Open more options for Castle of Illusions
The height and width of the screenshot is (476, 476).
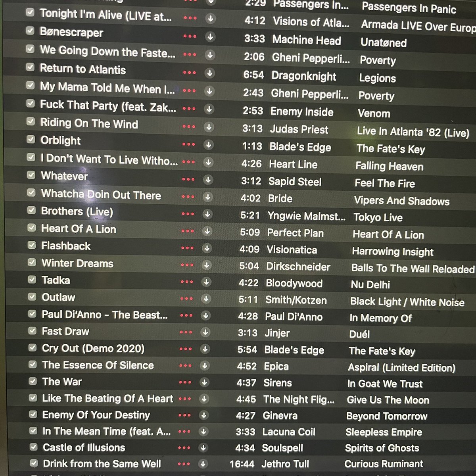(x=184, y=448)
